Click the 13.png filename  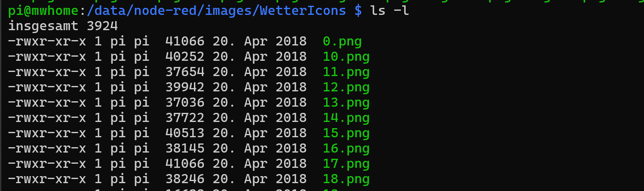pyautogui.click(x=346, y=103)
